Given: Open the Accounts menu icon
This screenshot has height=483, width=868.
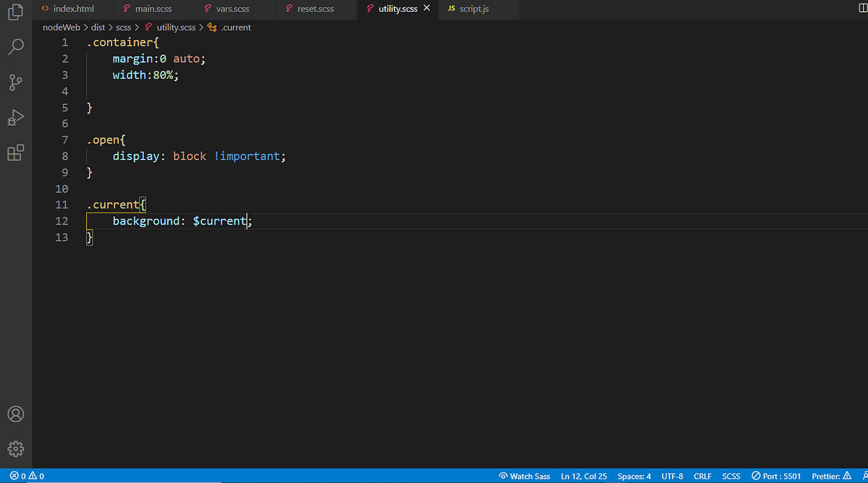Looking at the screenshot, I should click(x=15, y=414).
